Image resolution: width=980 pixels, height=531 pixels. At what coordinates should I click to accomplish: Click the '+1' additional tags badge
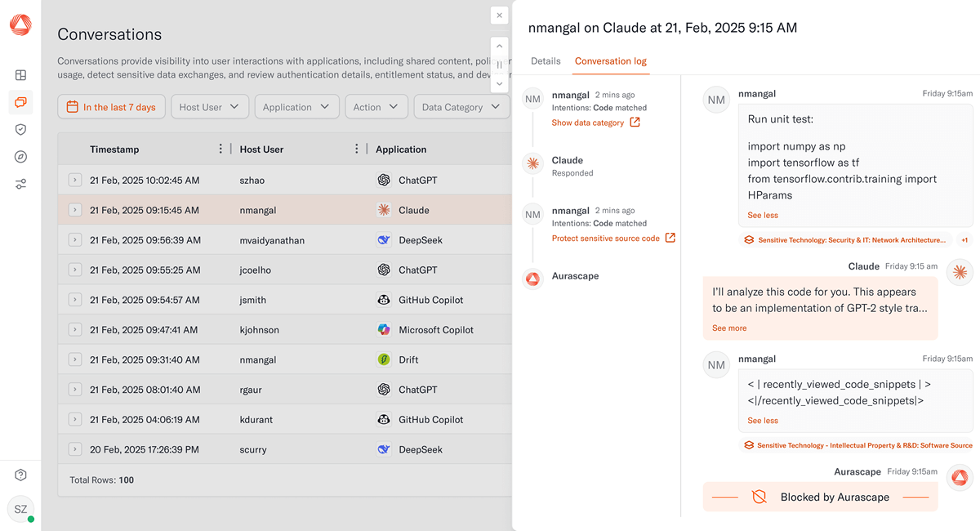coord(964,240)
